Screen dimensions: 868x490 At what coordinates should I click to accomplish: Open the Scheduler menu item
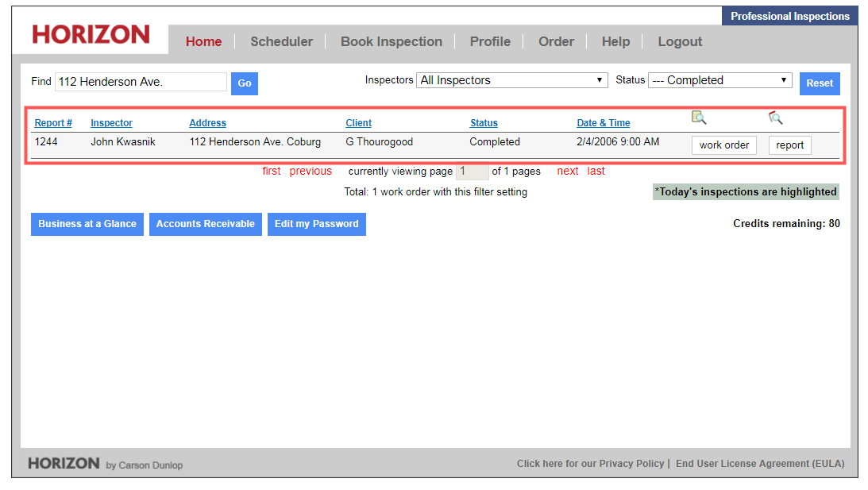tap(281, 42)
